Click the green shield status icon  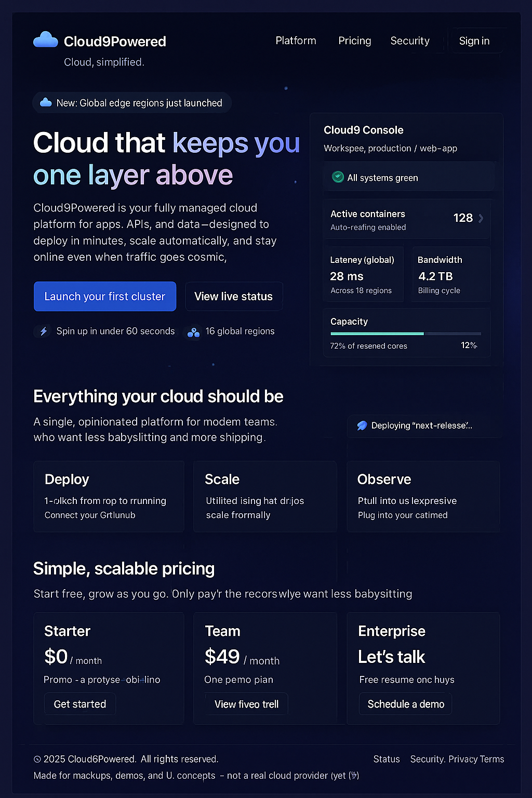click(338, 177)
